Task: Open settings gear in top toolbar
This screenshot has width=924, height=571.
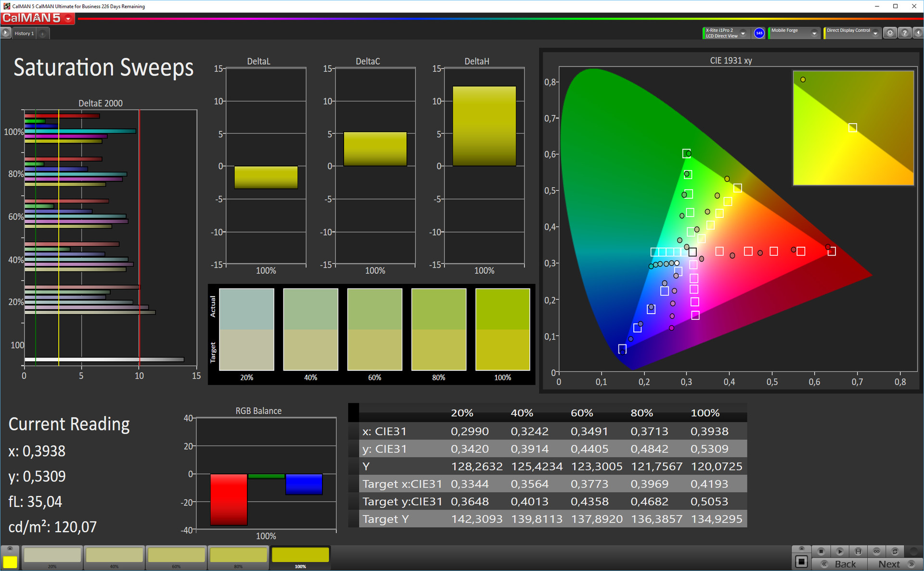Action: tap(890, 33)
